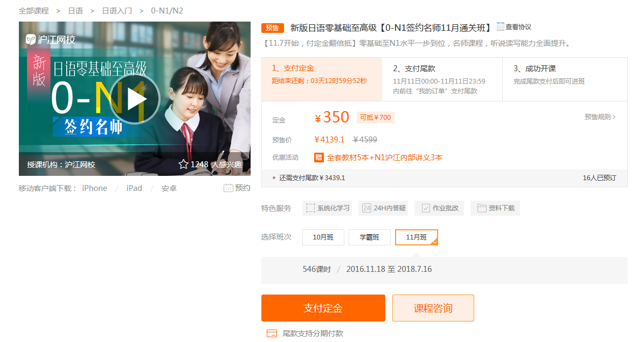The width and height of the screenshot is (644, 342).
Task: Click the 24H内答疑 icon
Action: (x=366, y=208)
